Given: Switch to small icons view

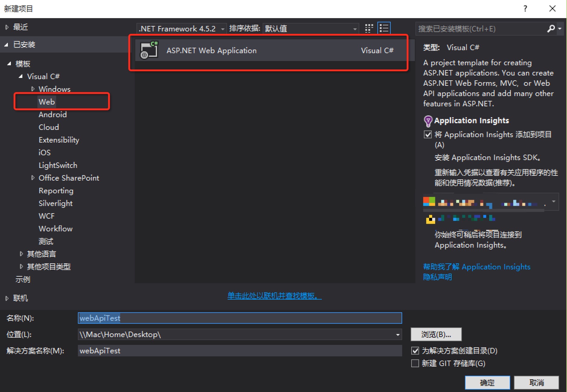Looking at the screenshot, I should tap(369, 28).
